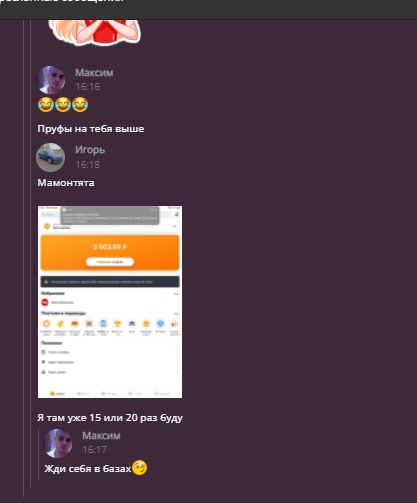Click the sender name 'Игорь'

pyautogui.click(x=90, y=150)
